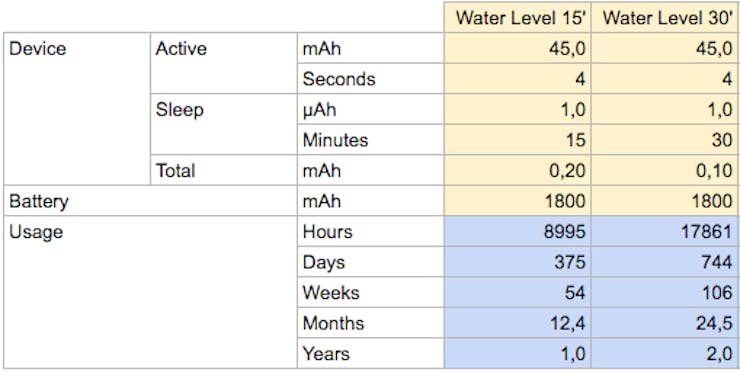The width and height of the screenshot is (740, 372).
Task: Click the 8995 hours value
Action: [517, 231]
